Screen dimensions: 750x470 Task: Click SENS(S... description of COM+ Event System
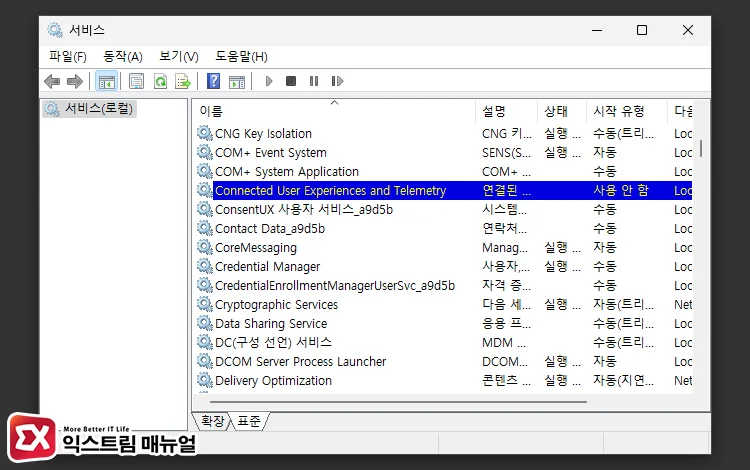(x=507, y=153)
